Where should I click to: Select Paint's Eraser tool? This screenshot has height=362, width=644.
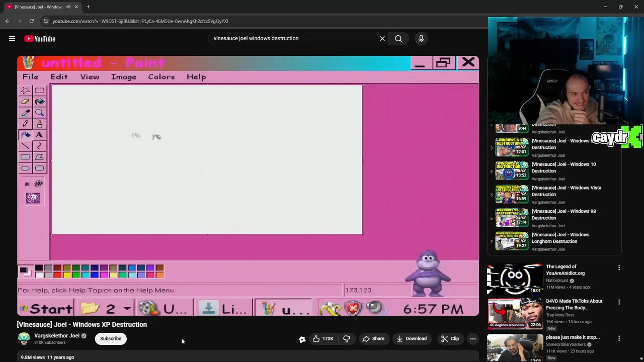25,102
